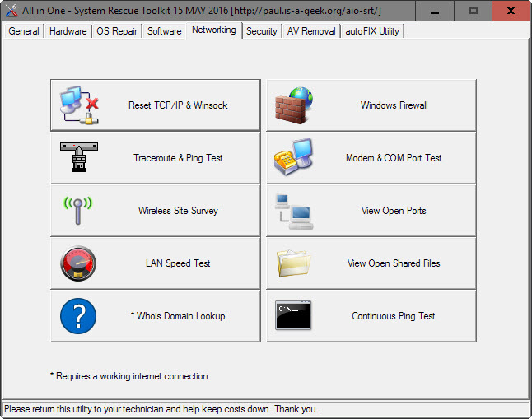Screen dimensions: 532x419
Task: Click the Reset TCP/IP network computers icon
Action: click(79, 105)
